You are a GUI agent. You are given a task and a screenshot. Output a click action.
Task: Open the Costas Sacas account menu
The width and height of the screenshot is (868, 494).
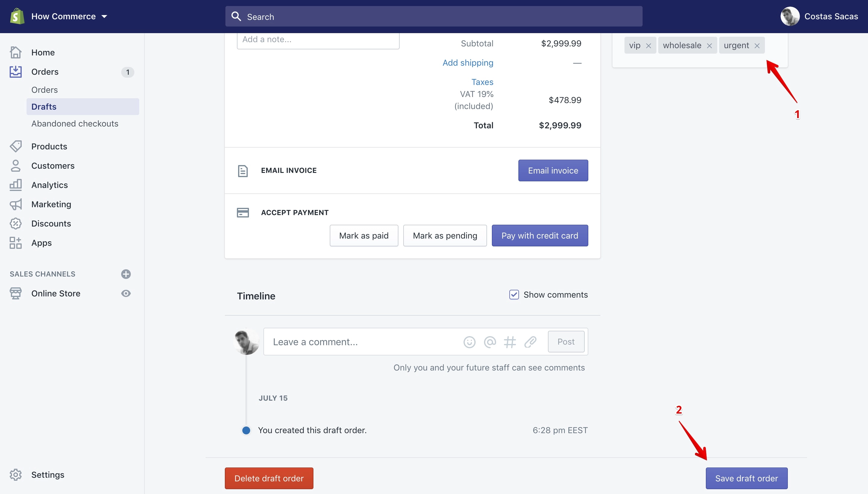pos(819,16)
